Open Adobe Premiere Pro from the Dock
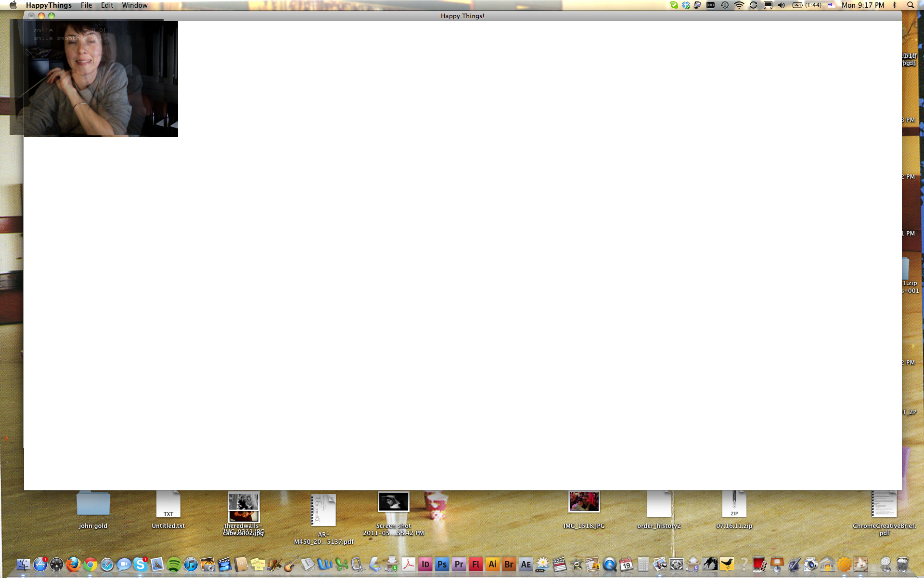The height and width of the screenshot is (578, 924). [x=459, y=564]
